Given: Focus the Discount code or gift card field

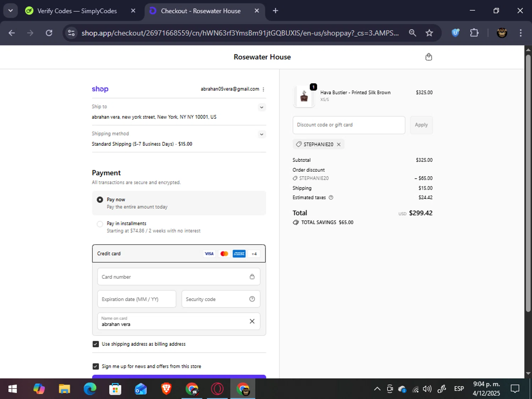Looking at the screenshot, I should tap(349, 125).
